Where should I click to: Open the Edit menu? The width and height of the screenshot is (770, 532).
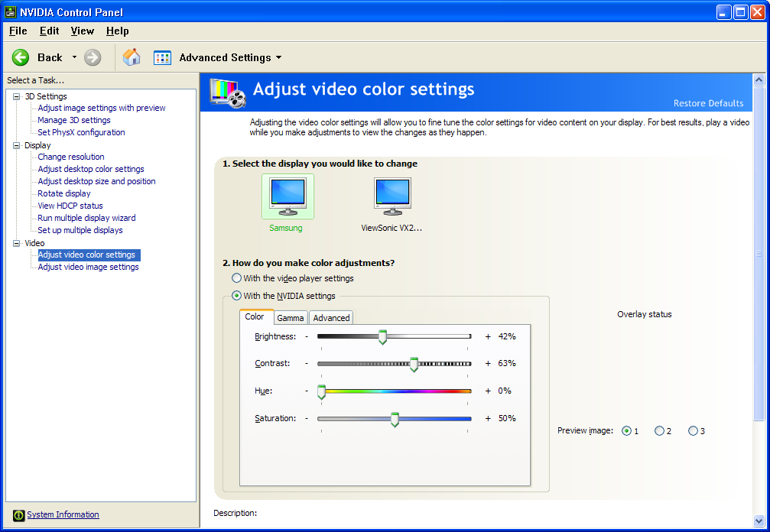[49, 31]
